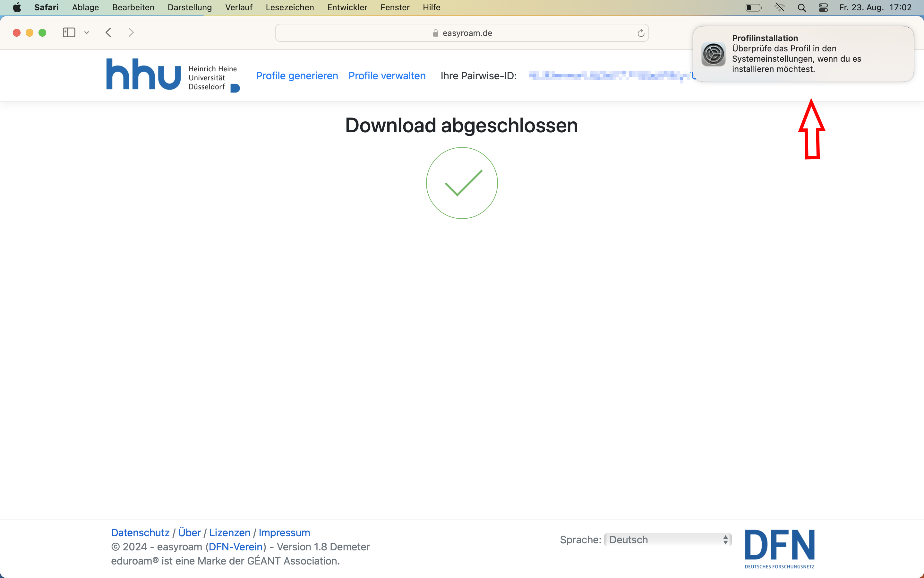924x578 pixels.
Task: Go forward to the next page
Action: click(131, 32)
